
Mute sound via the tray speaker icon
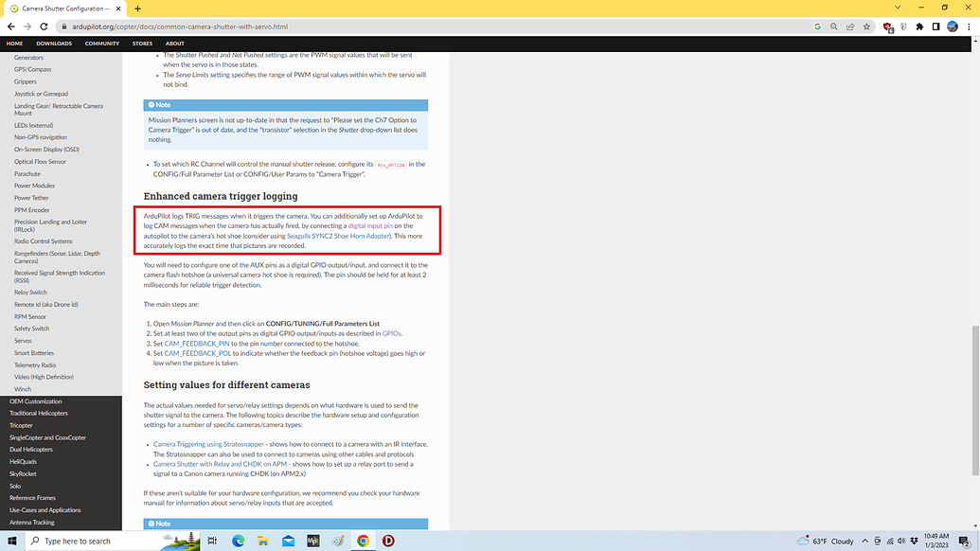coord(900,541)
